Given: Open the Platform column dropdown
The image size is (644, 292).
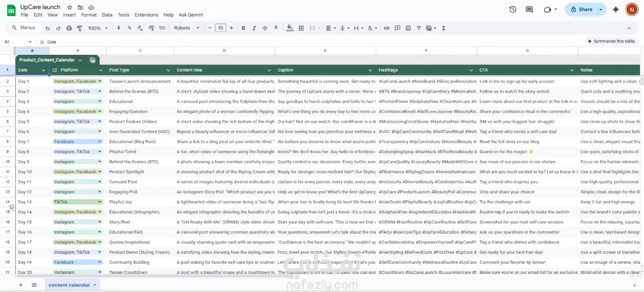Looking at the screenshot, I should [x=101, y=70].
